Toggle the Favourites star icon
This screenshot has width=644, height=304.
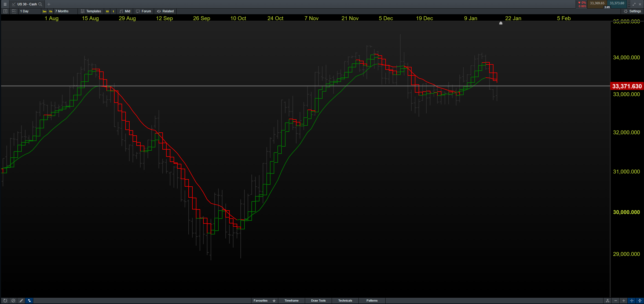(274, 301)
